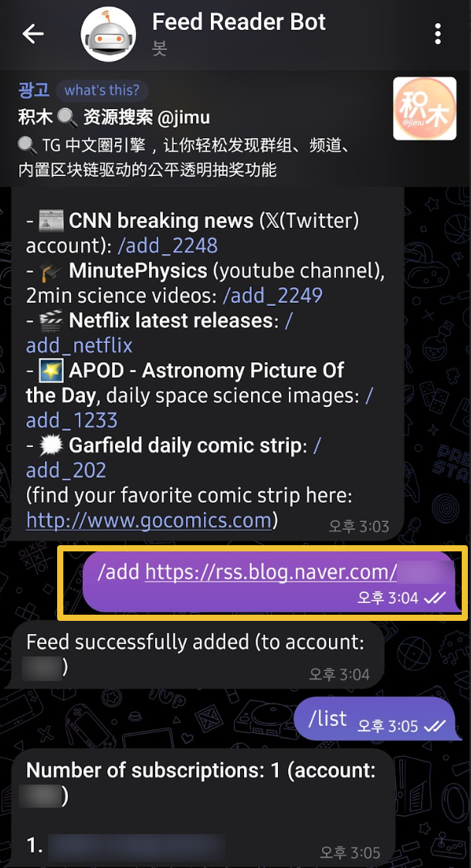Viewport: 471px width, 868px height.
Task: Tap the 'what's this?' ad label
Action: [103, 90]
